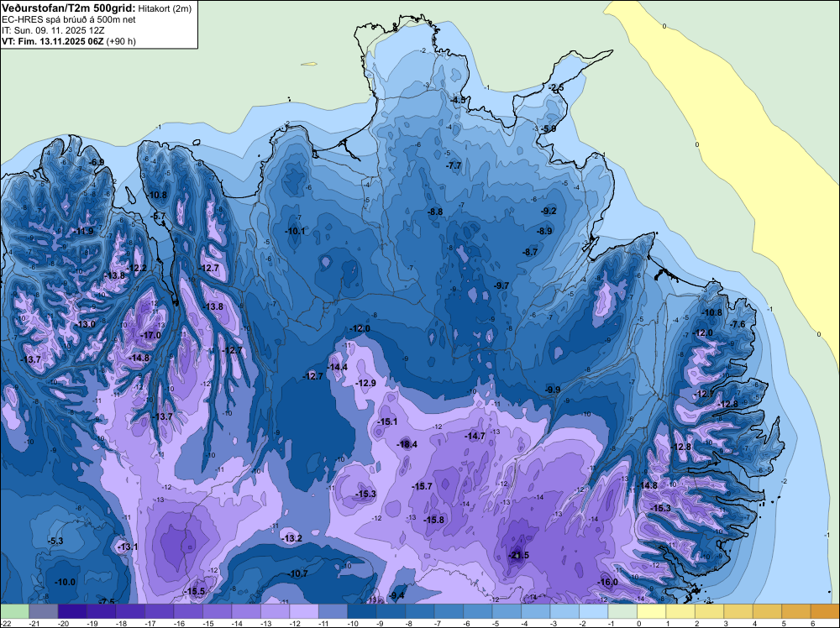Click the -15.1 temperature value
840x628 pixels.
tap(386, 421)
